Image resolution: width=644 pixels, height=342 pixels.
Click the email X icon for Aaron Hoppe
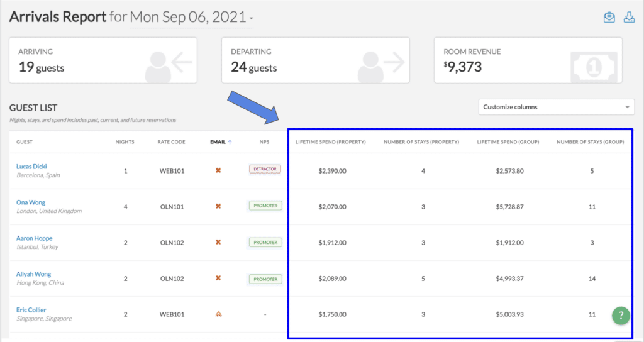[x=218, y=242]
